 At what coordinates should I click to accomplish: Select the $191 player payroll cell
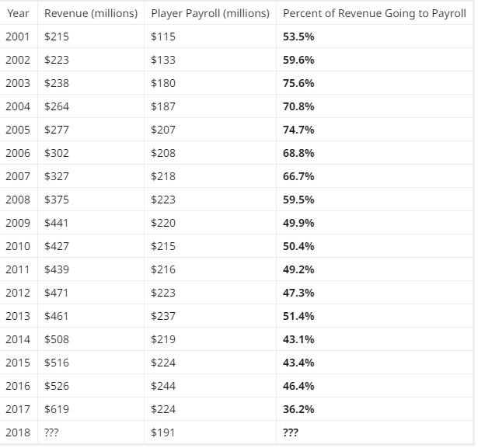163,432
